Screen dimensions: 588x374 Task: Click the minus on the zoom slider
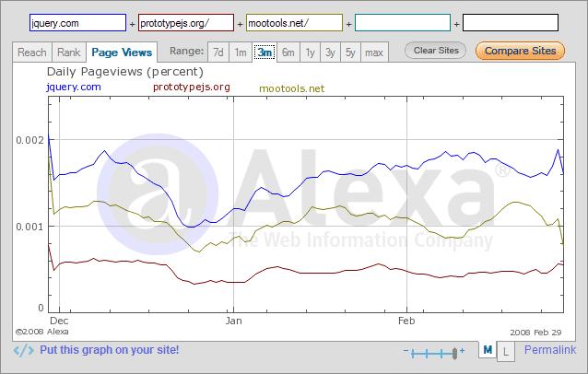406,350
